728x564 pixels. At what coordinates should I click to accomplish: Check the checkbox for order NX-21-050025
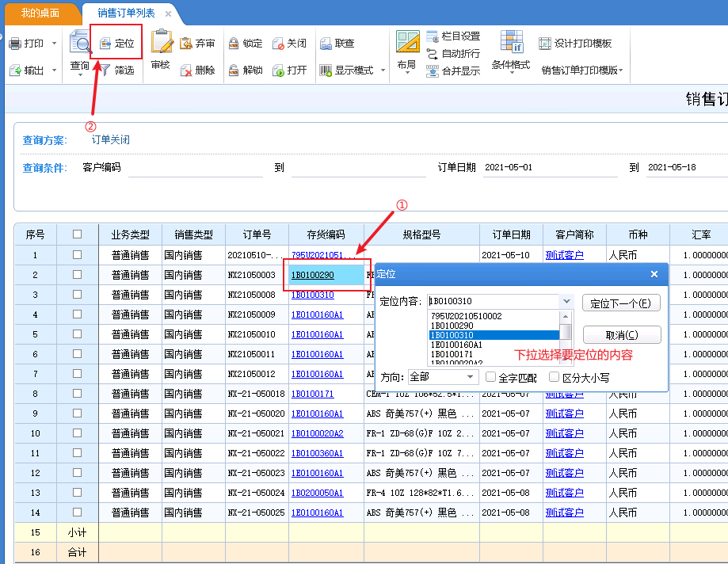(x=77, y=513)
